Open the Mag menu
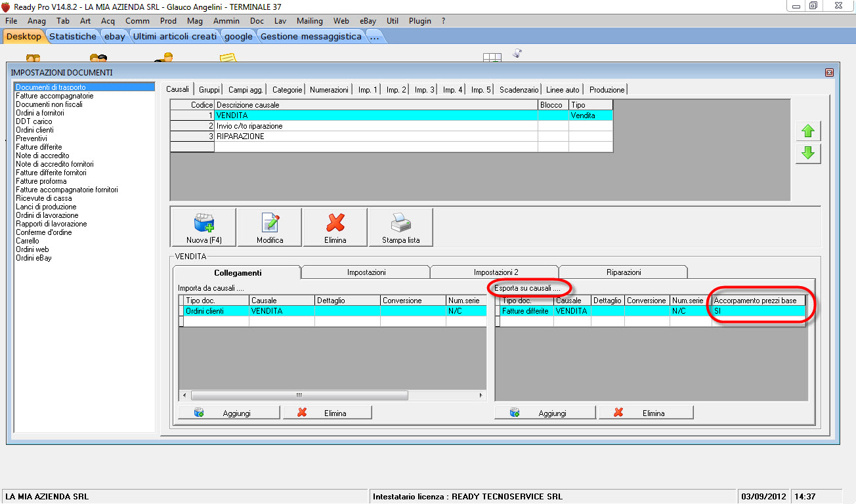 195,21
